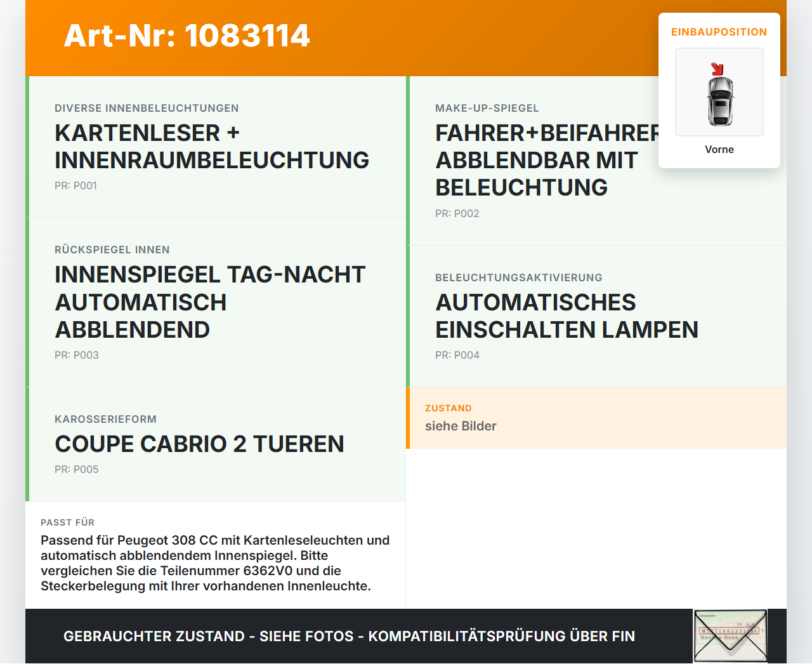Click the PR: P005 code
Viewport: 812px width, 664px height.
click(76, 470)
